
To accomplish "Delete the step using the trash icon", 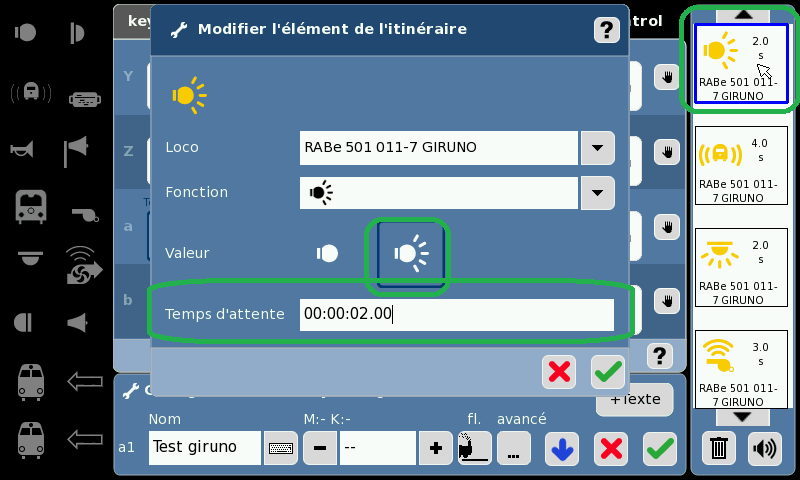I will (718, 447).
